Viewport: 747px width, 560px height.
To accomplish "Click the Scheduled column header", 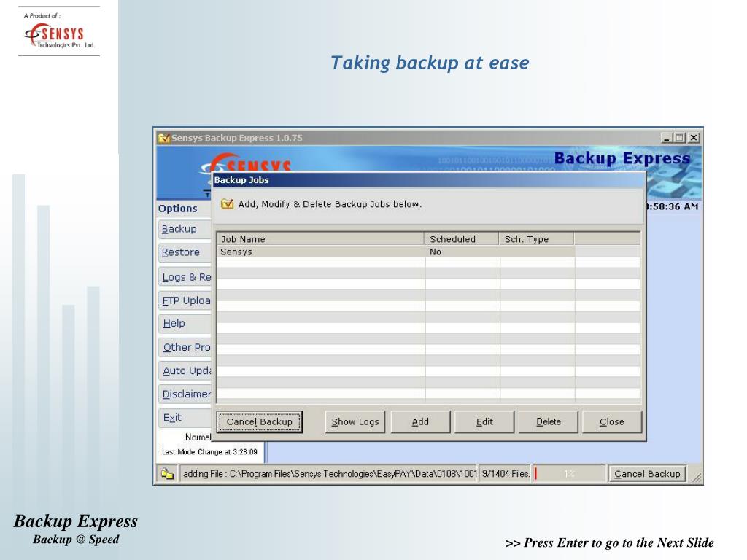I will pyautogui.click(x=462, y=239).
